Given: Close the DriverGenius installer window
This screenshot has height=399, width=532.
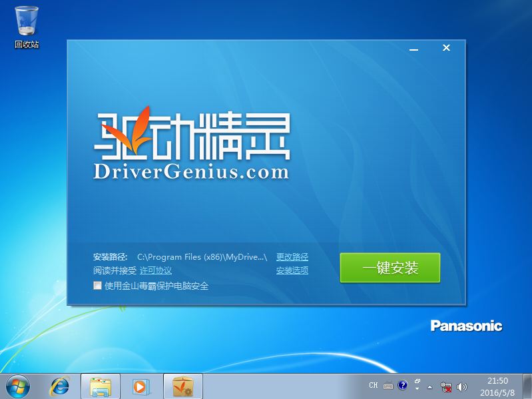Looking at the screenshot, I should (446, 48).
